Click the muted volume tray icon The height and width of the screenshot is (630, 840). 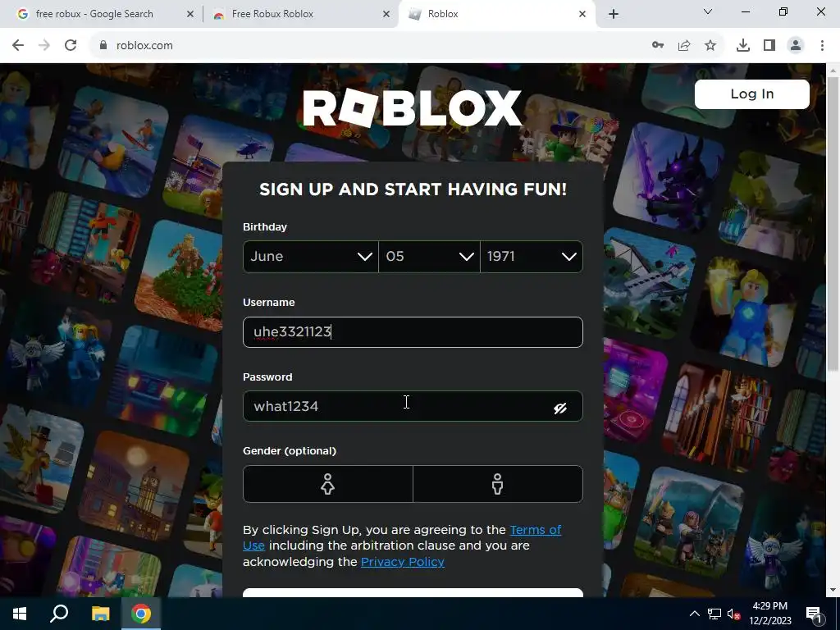733,614
